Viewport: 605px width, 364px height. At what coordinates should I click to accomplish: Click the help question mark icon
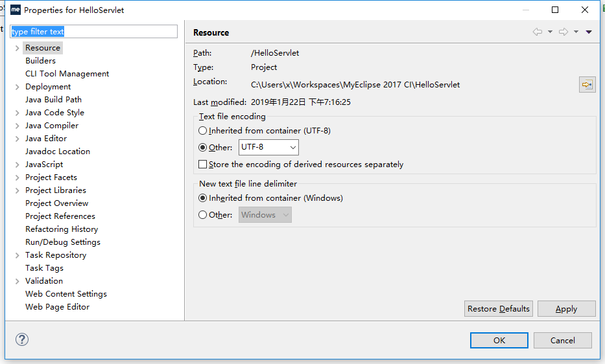22,339
